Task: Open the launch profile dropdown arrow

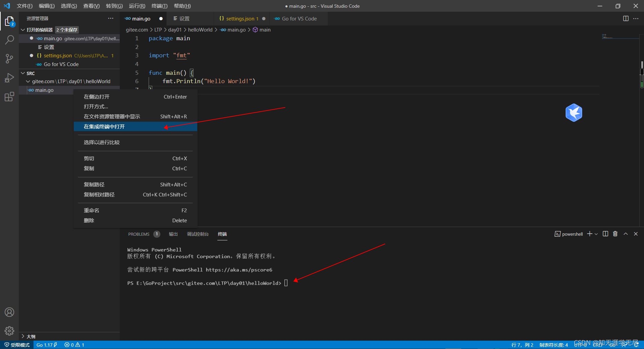Action: tap(596, 234)
